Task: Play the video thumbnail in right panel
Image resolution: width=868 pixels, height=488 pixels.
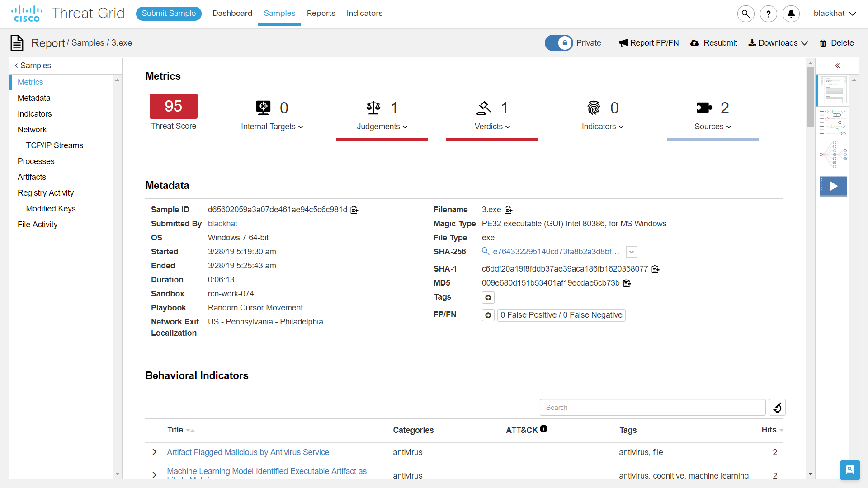Action: tap(833, 186)
